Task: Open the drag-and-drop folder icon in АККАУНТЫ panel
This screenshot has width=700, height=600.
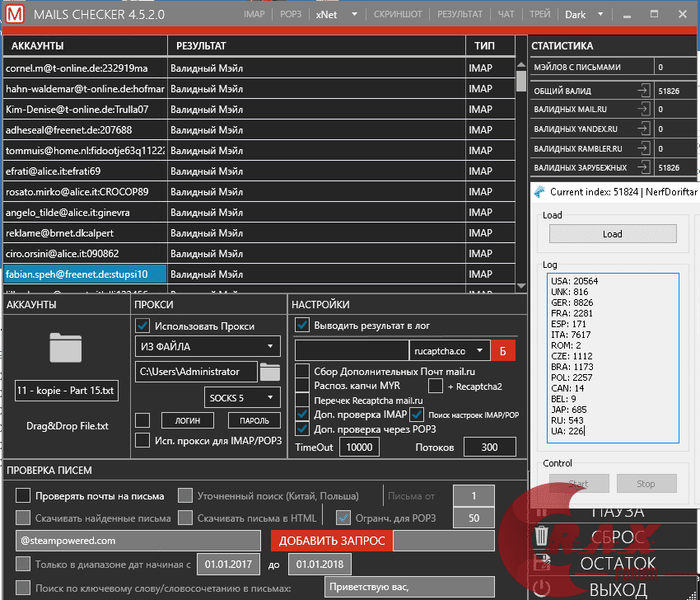Action: 66,346
